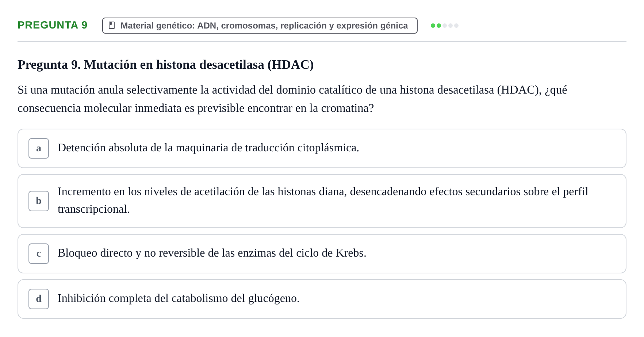Click the question text starting 'Si una mutación'
This screenshot has height=337, width=644.
(292, 99)
